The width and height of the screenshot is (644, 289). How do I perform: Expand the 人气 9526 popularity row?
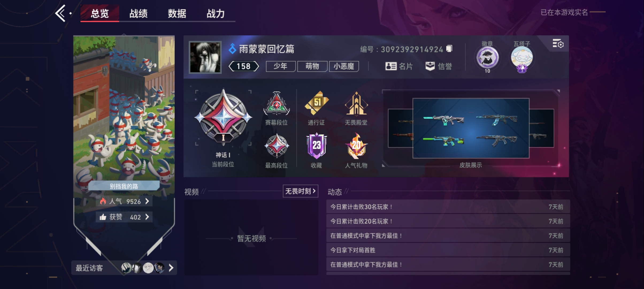click(124, 201)
